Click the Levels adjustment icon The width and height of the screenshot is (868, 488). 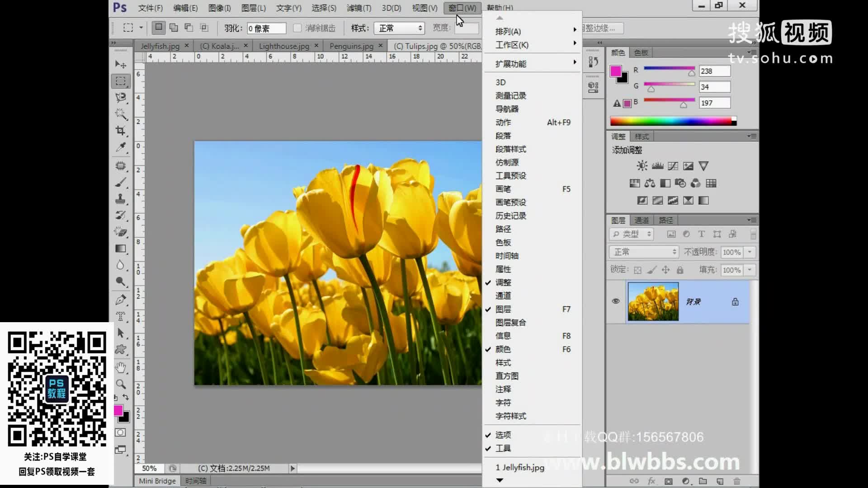(657, 166)
